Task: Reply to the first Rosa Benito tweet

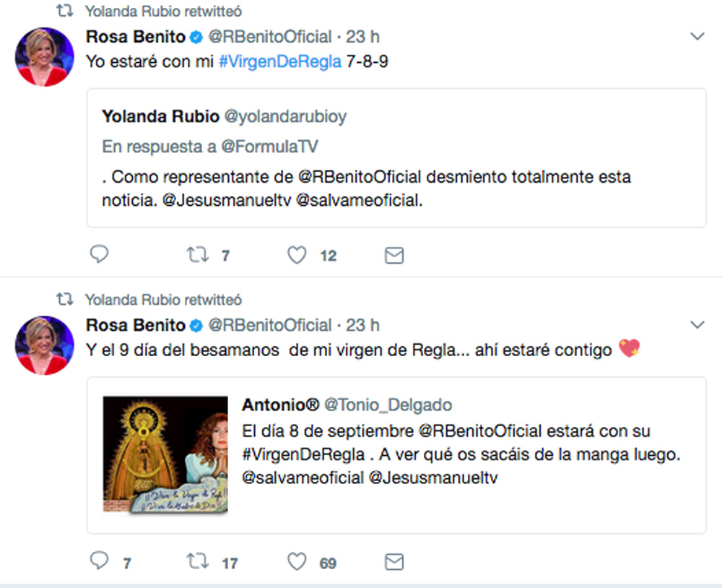Action: [x=100, y=254]
